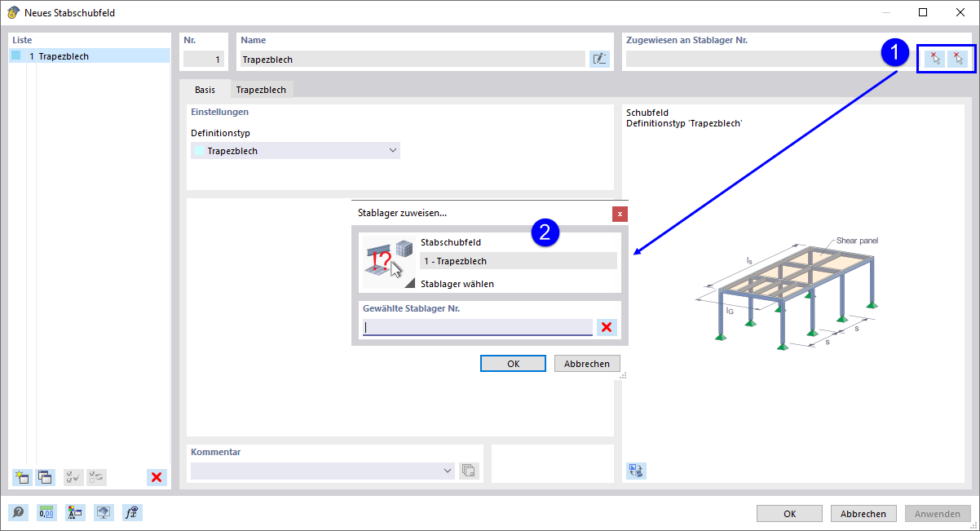The height and width of the screenshot is (531, 980).
Task: Click the monitor display icon in bottom toolbar
Action: 104,512
